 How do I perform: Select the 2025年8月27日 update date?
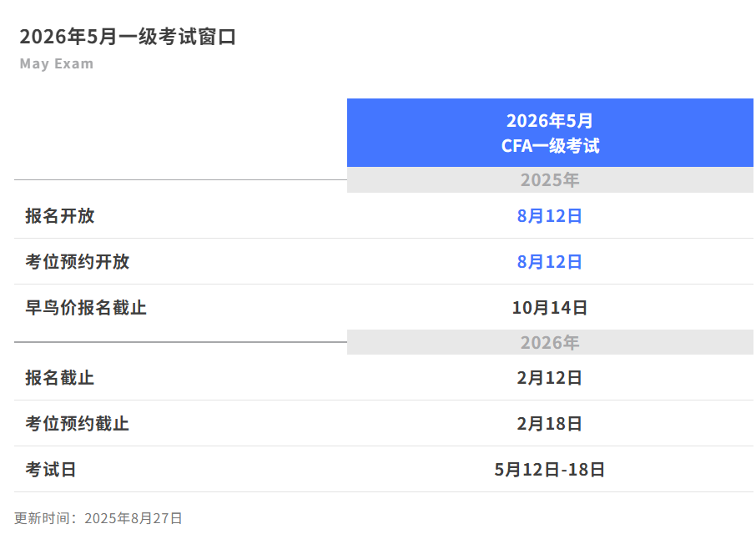click(134, 518)
